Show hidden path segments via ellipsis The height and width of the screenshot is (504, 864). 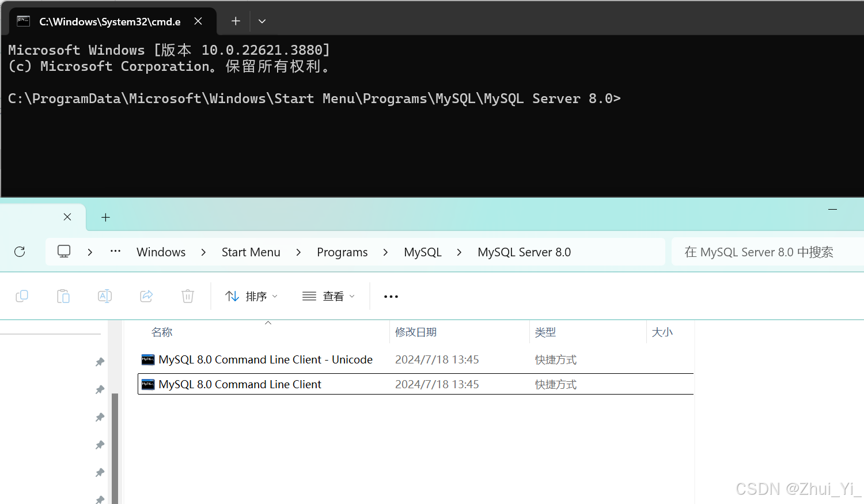pos(115,251)
